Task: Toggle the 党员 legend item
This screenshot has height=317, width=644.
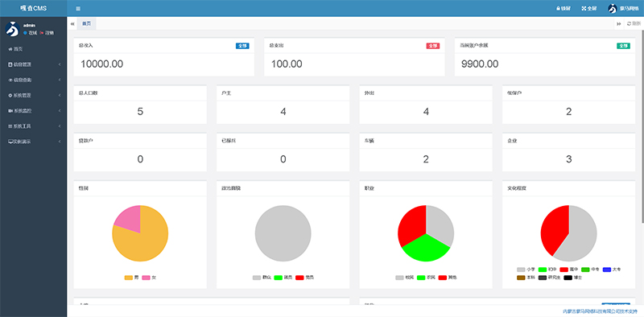Action: 304,278
